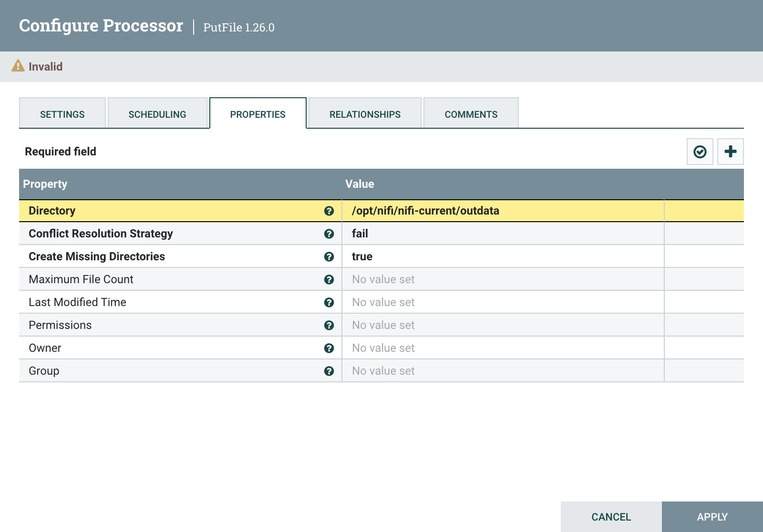Open help icon for Create Missing Directories
Viewport: 763px width, 532px height.
329,256
